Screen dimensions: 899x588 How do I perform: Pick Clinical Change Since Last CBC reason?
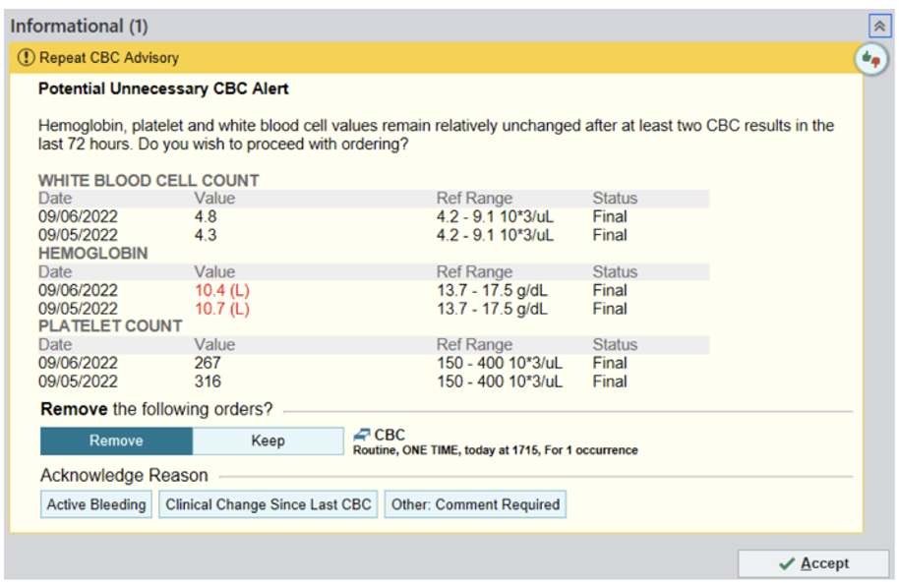pyautogui.click(x=269, y=504)
